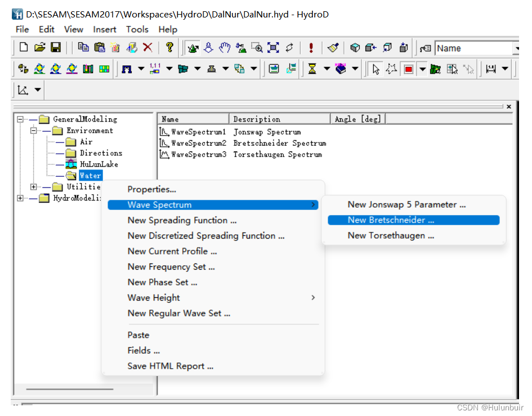Open the View menu

[74, 29]
